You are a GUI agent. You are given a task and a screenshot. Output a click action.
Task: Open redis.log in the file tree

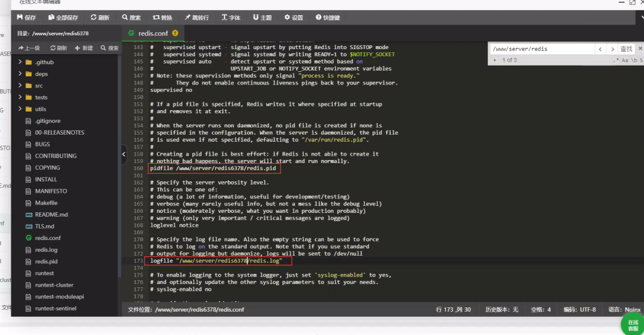point(46,250)
